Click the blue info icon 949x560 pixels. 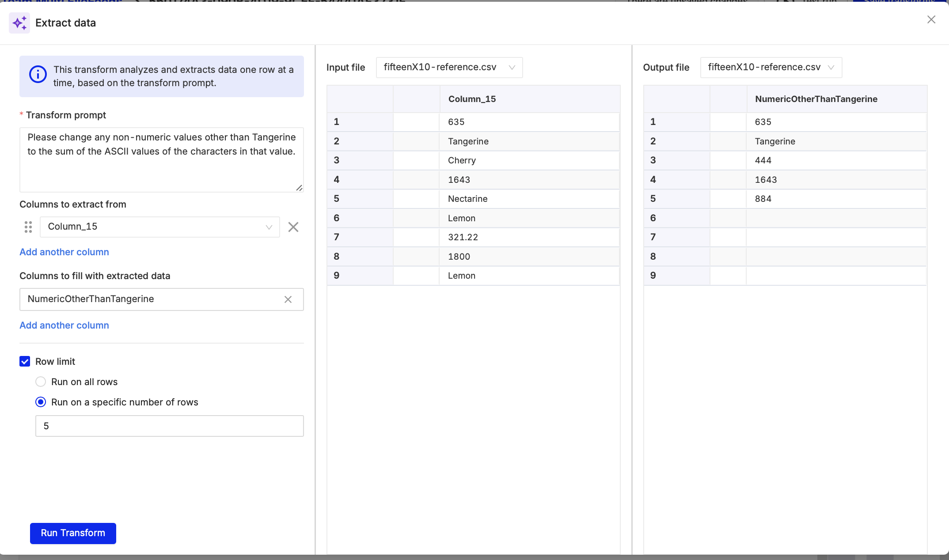pos(38,74)
